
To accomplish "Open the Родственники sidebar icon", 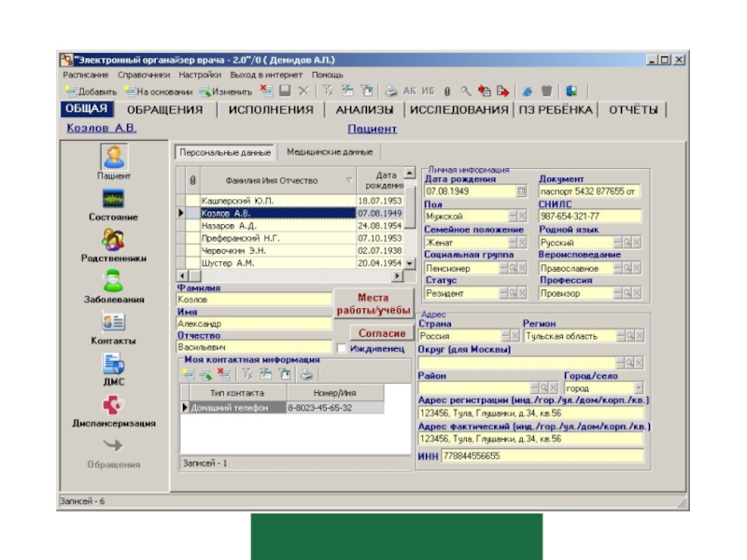I will tap(113, 241).
